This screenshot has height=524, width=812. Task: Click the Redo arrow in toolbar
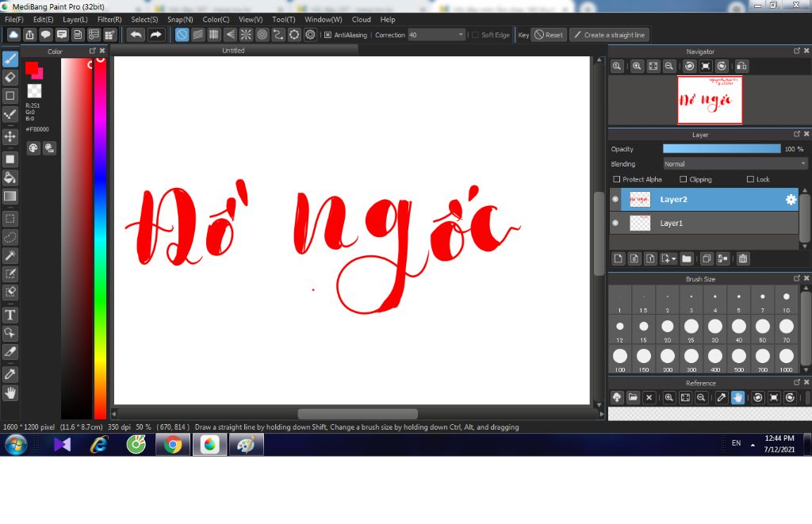pyautogui.click(x=155, y=35)
